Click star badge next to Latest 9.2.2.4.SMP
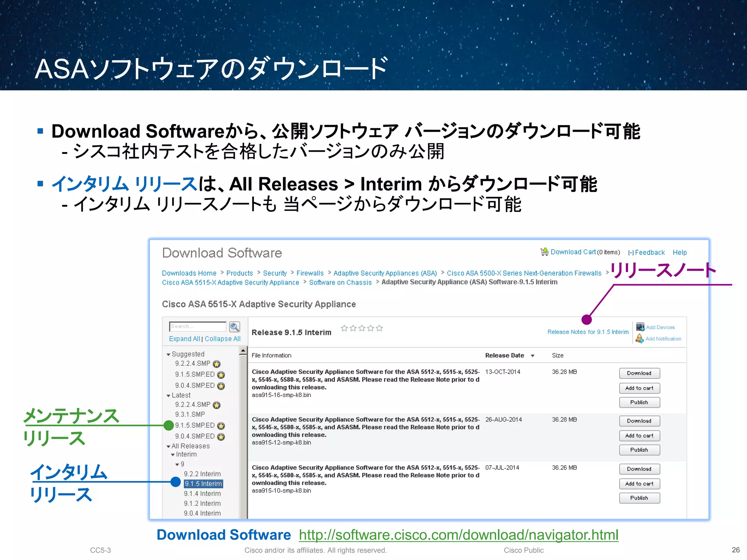The image size is (747, 560). click(217, 405)
